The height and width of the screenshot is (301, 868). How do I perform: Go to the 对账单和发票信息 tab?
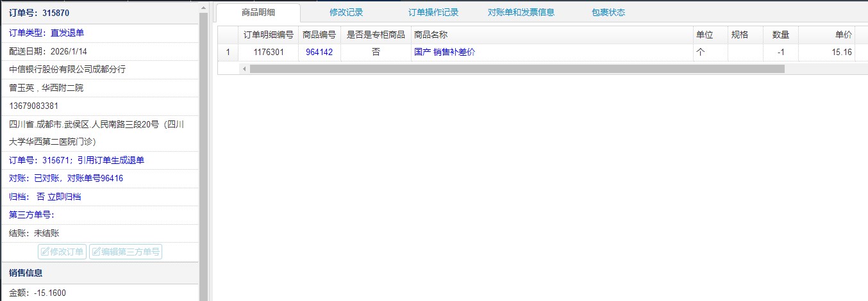[x=521, y=12]
